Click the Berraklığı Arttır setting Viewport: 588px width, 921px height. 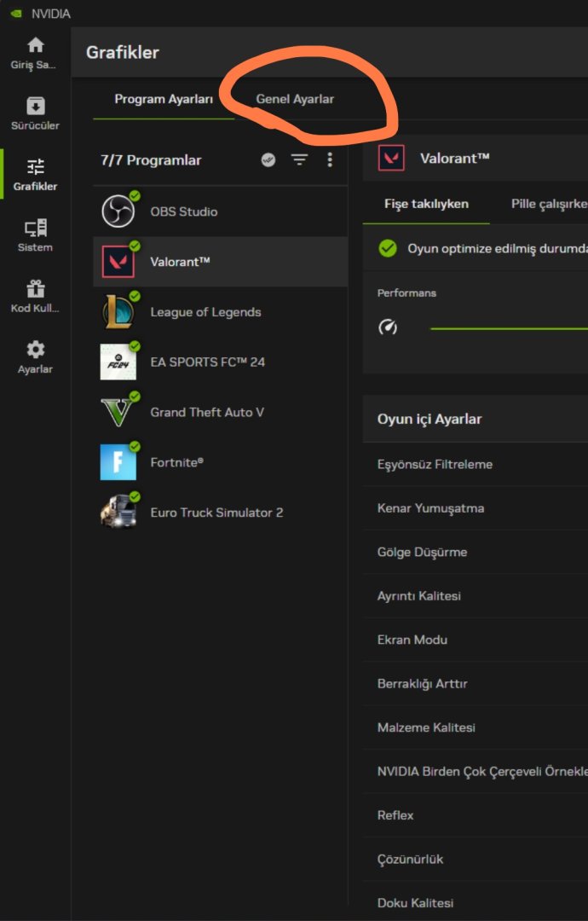coord(476,684)
